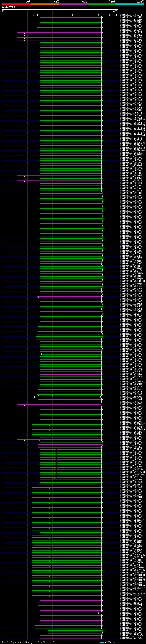Image resolution: width=146 pixels, height=644 pixels.
Task: Select hit UniRef100_A8IDT8
Action: [x=131, y=15]
